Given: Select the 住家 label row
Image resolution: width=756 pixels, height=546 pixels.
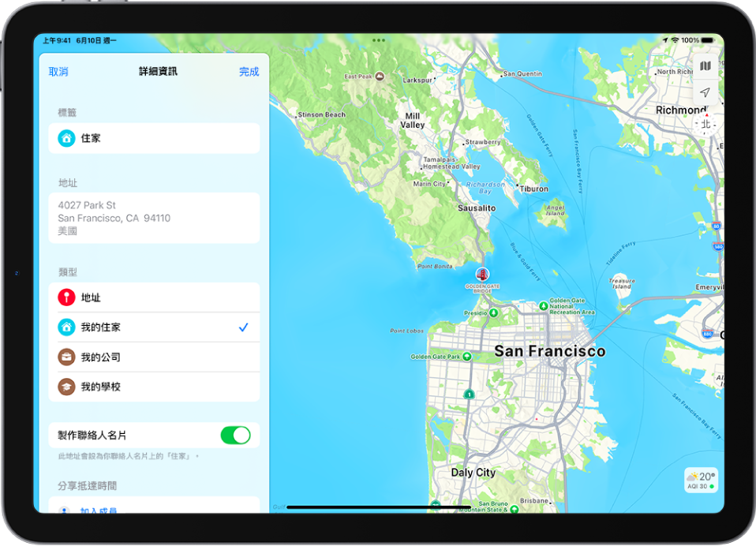Looking at the screenshot, I should (x=154, y=138).
